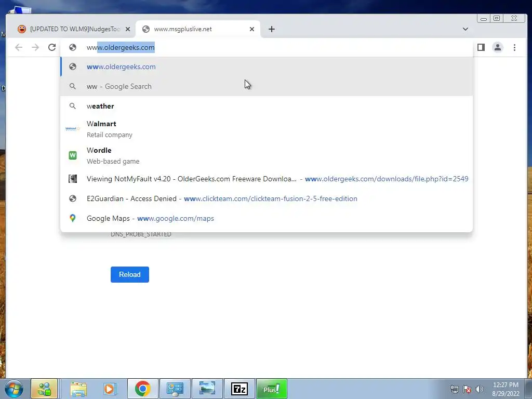Viewport: 532px width, 399px height.
Task: Click the magnifier icon beside 'weather'
Action: click(x=73, y=106)
